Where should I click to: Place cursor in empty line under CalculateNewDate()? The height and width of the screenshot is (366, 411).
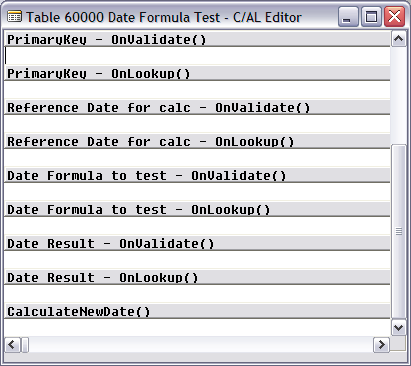point(197,327)
